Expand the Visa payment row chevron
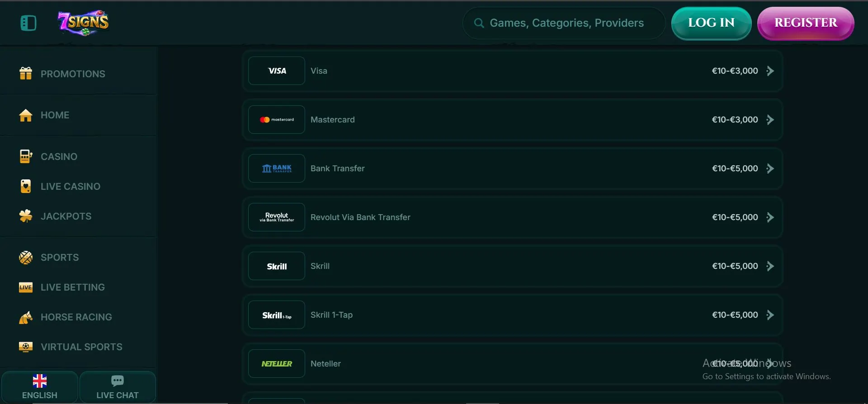 click(x=770, y=71)
